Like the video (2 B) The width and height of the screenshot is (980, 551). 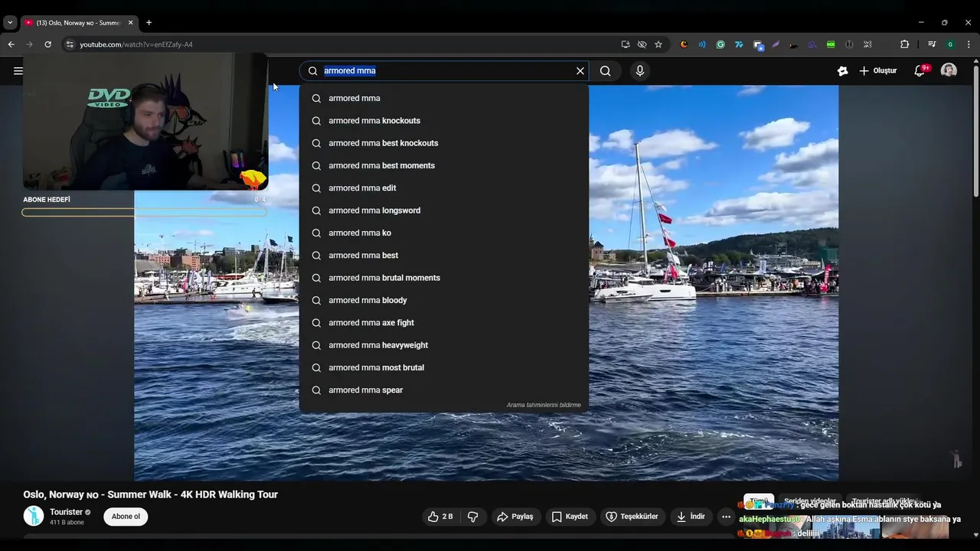(441, 517)
